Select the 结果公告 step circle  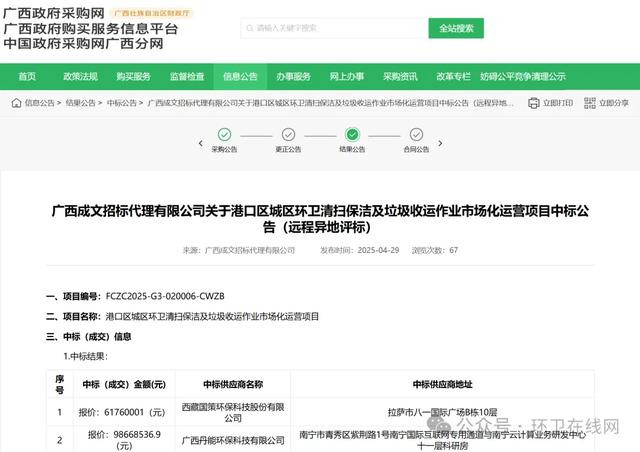coord(352,134)
